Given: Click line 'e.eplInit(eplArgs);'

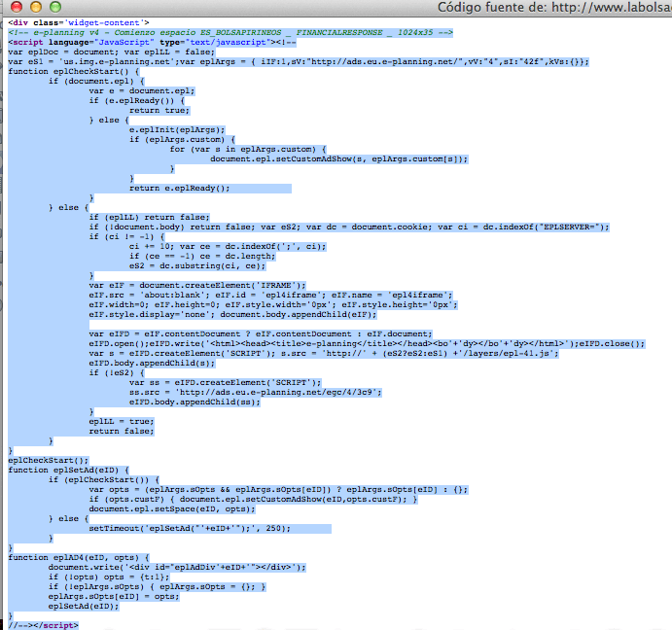Looking at the screenshot, I should pyautogui.click(x=177, y=130).
